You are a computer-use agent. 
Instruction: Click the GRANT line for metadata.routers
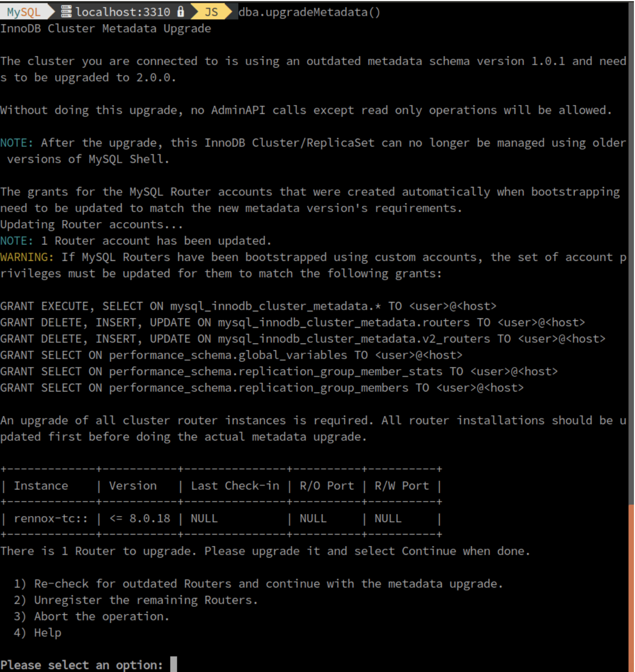click(x=292, y=322)
